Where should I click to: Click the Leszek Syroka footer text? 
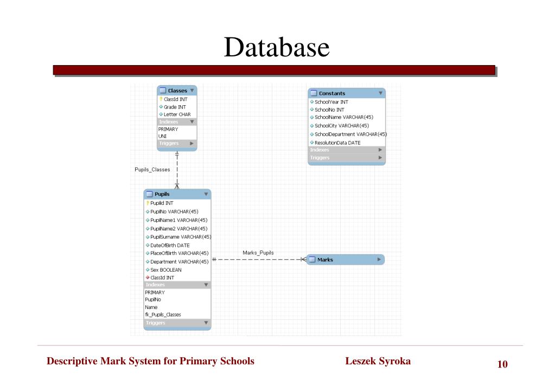[378, 361]
